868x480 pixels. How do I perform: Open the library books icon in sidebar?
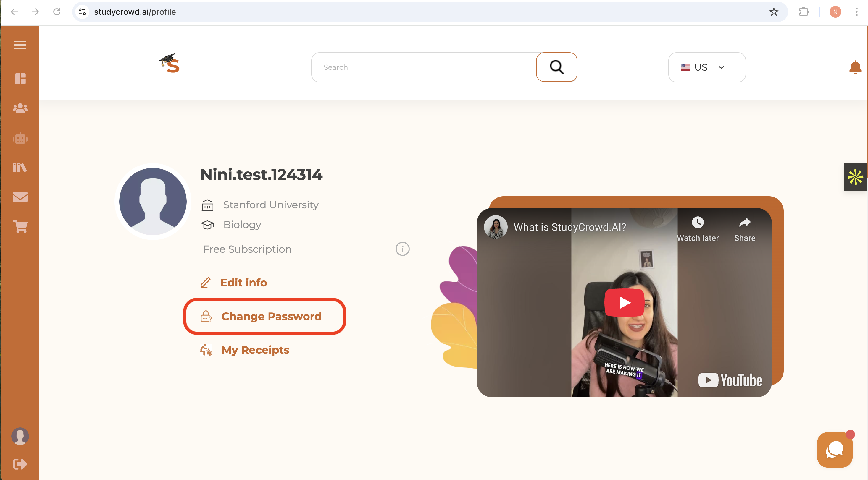(20, 167)
